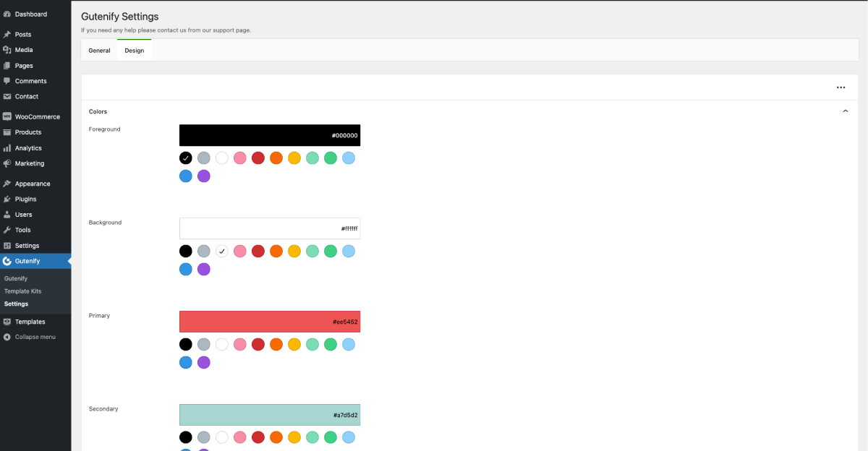Image resolution: width=868 pixels, height=451 pixels.
Task: Choose yellow swatch under Secondary
Action: (x=294, y=437)
